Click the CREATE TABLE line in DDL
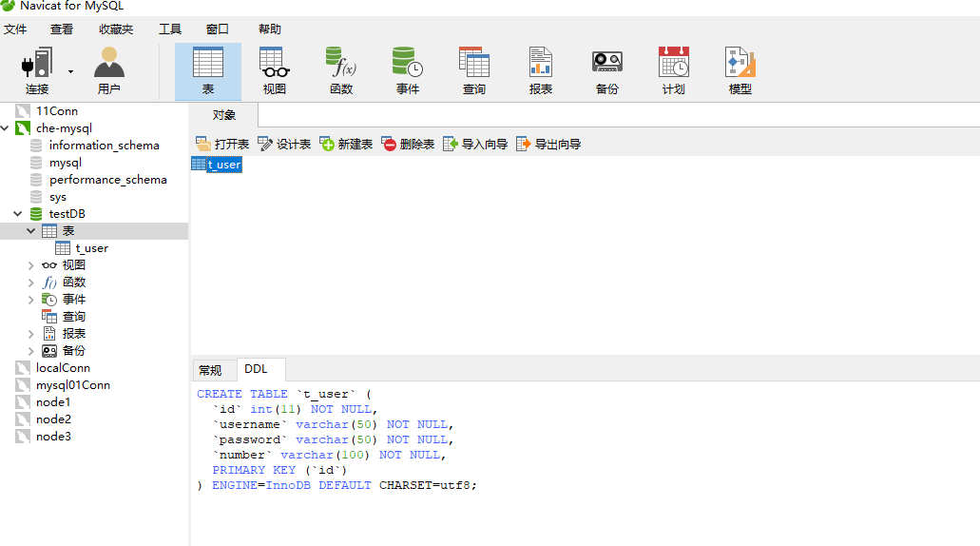This screenshot has width=980, height=546. click(284, 394)
